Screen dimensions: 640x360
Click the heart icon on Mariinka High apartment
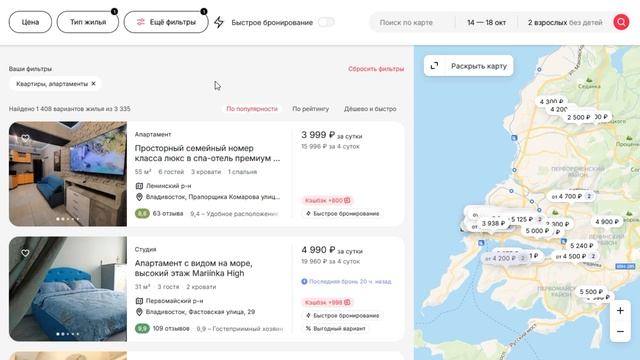[25, 253]
